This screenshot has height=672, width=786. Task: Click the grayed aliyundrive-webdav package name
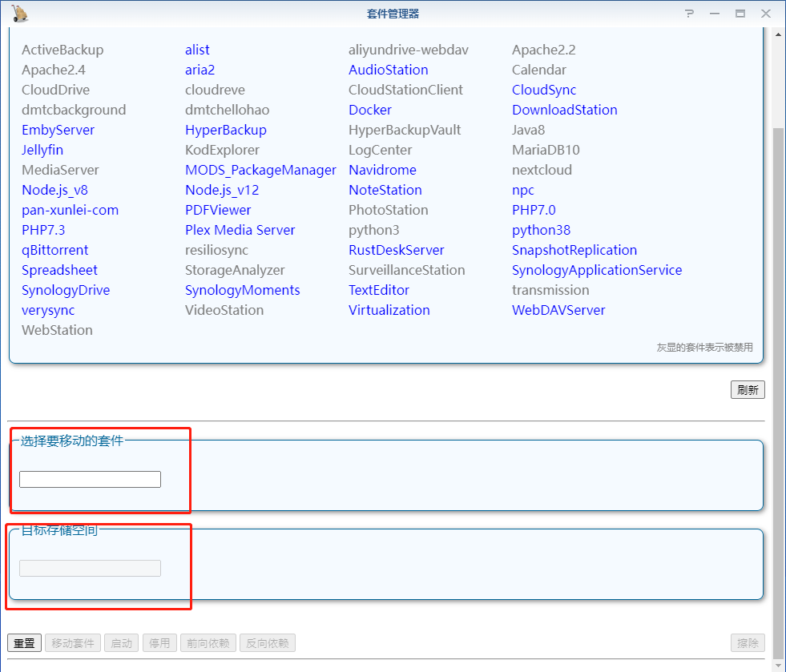(408, 50)
